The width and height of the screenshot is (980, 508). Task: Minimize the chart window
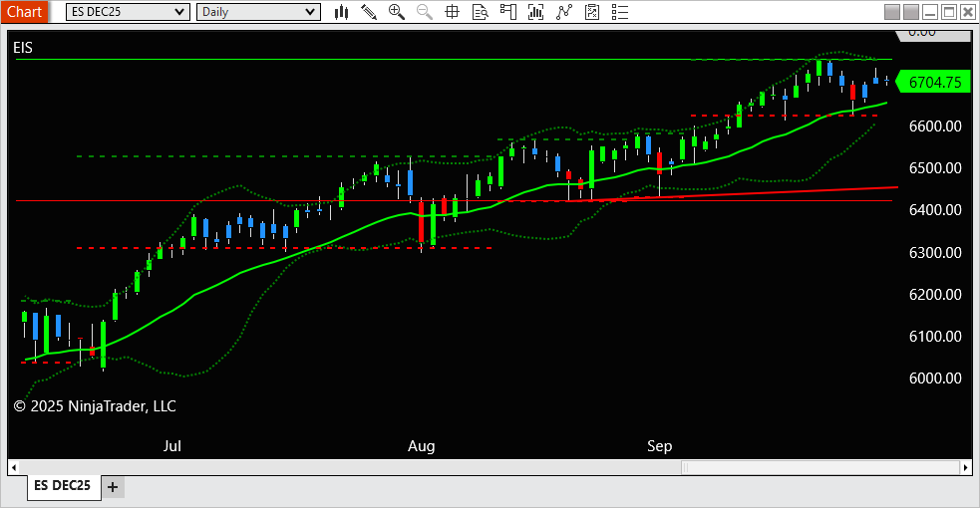[930, 12]
